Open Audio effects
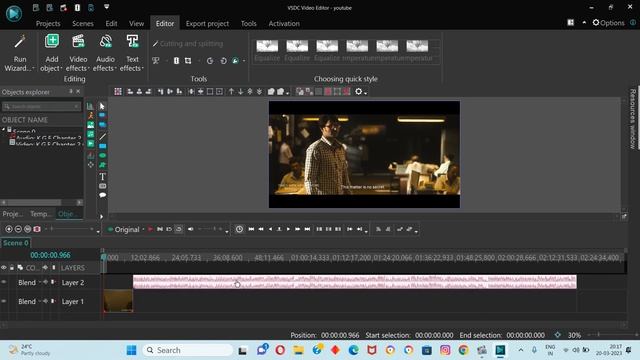 point(105,53)
